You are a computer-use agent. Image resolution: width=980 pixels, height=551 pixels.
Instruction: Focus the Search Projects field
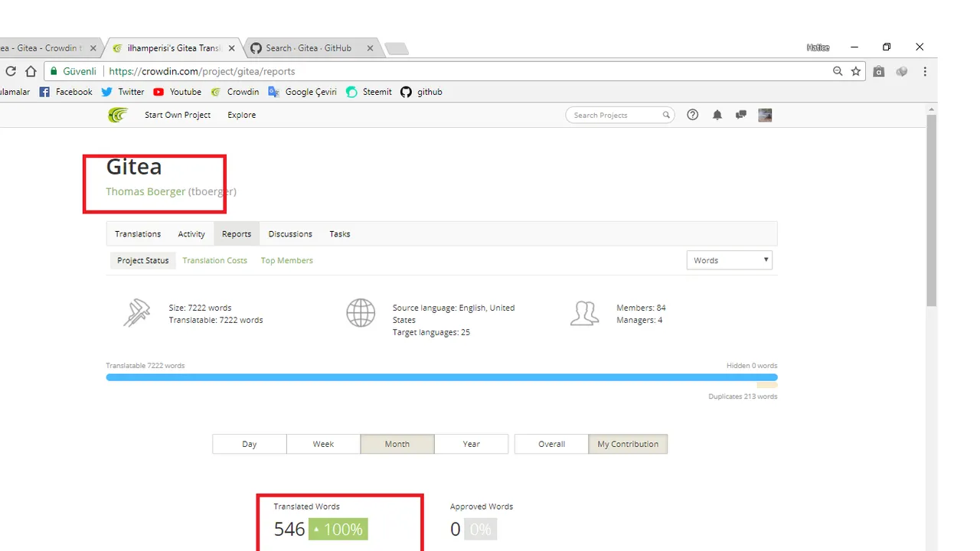click(619, 115)
